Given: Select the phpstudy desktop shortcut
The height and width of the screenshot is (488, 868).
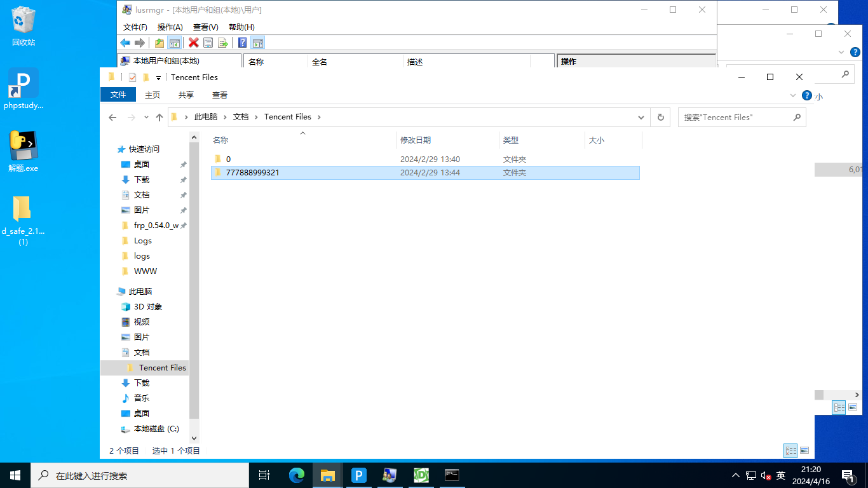Looking at the screenshot, I should point(23,89).
